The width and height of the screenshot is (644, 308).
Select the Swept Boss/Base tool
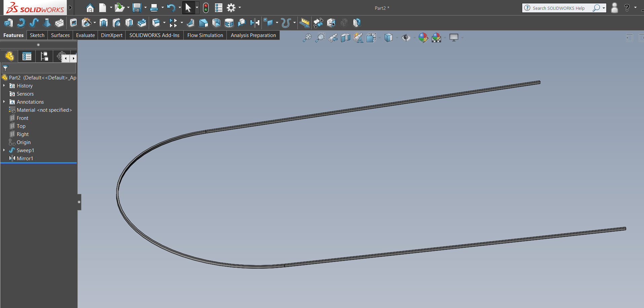click(x=33, y=23)
